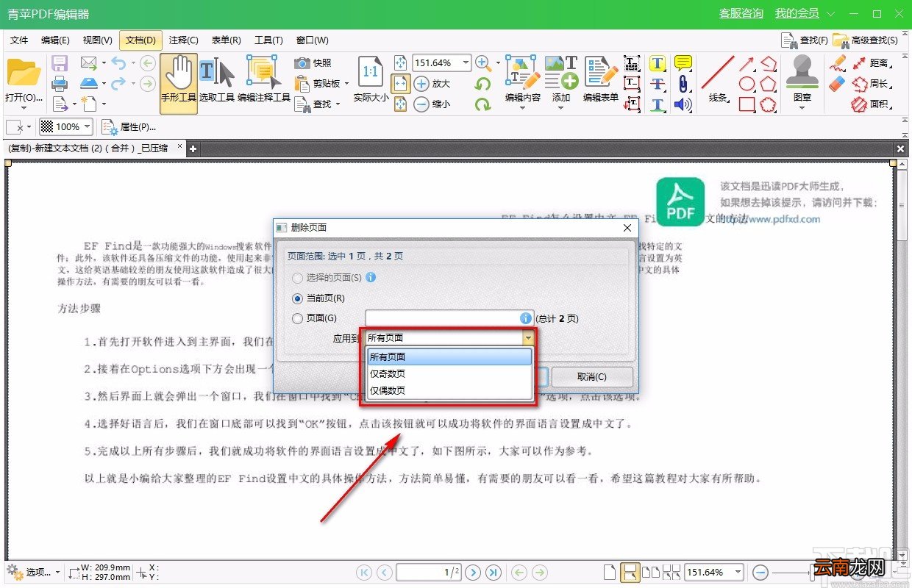Image resolution: width=912 pixels, height=588 pixels.
Task: Click the 面积 area measure tool
Action: pos(870,104)
